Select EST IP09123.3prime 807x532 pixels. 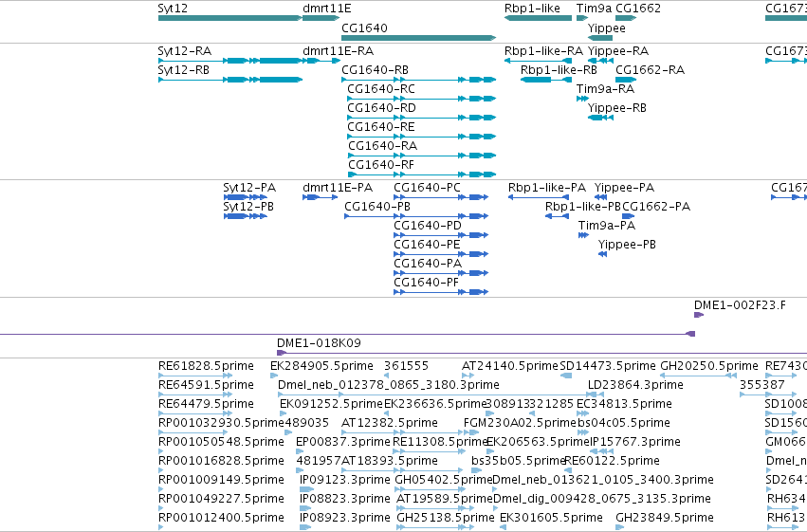(306, 489)
